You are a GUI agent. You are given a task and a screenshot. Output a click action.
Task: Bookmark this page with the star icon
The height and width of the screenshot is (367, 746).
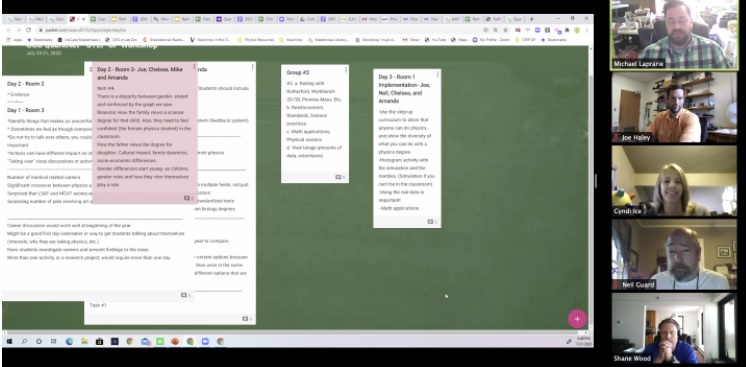click(505, 30)
